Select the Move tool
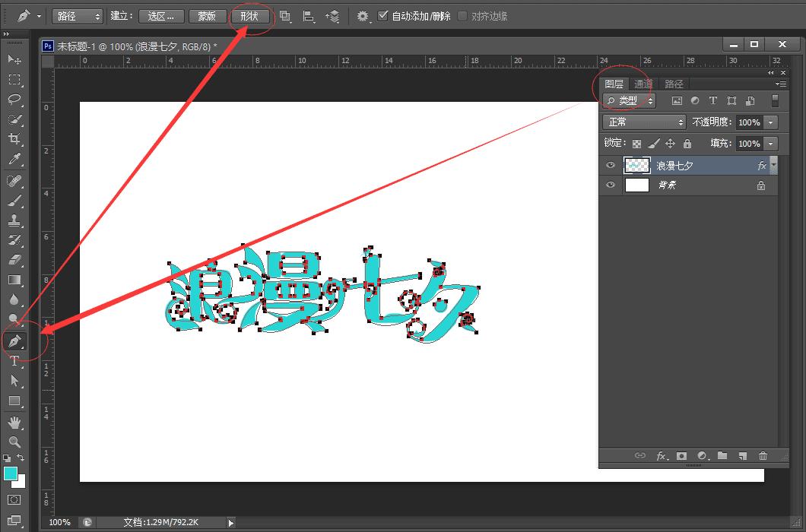 tap(14, 59)
